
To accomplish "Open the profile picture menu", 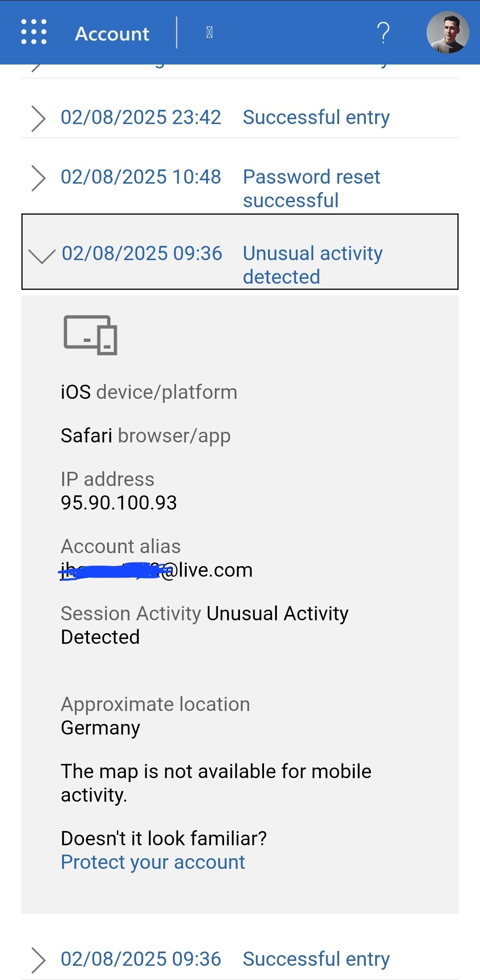I will pos(448,32).
